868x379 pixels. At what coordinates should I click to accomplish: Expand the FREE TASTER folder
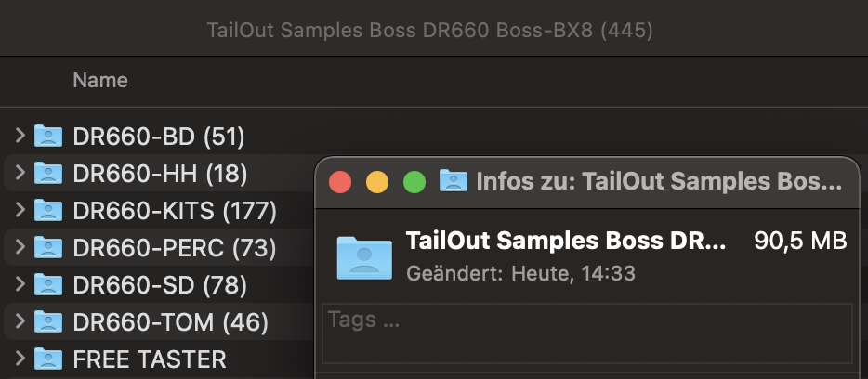(x=20, y=359)
